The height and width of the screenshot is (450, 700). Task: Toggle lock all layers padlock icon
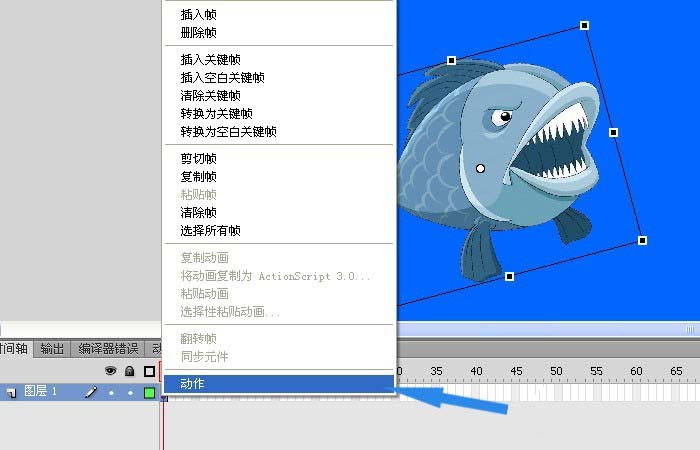(x=129, y=371)
